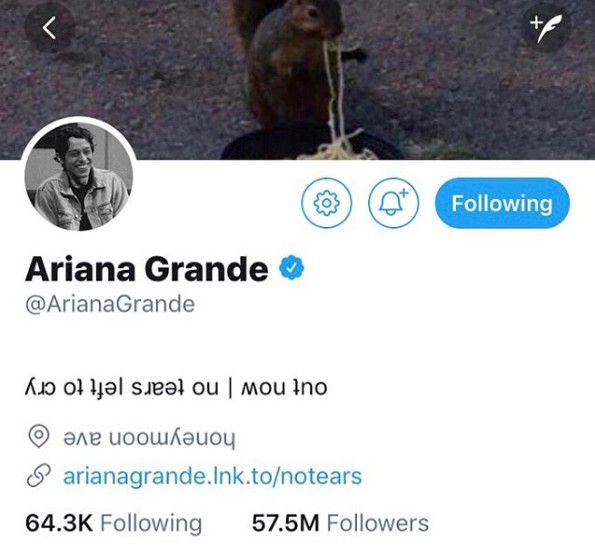595x553 pixels.
Task: Tap the blue verified badge
Action: click(291, 268)
